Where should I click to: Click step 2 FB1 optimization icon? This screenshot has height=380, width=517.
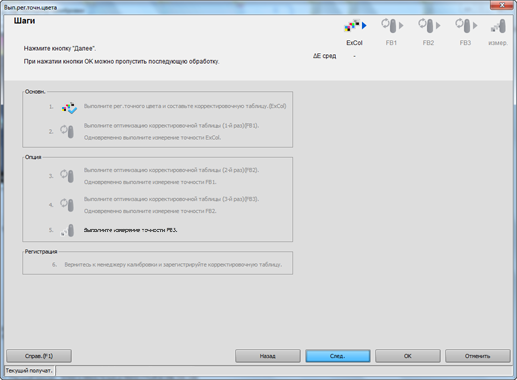(67, 131)
